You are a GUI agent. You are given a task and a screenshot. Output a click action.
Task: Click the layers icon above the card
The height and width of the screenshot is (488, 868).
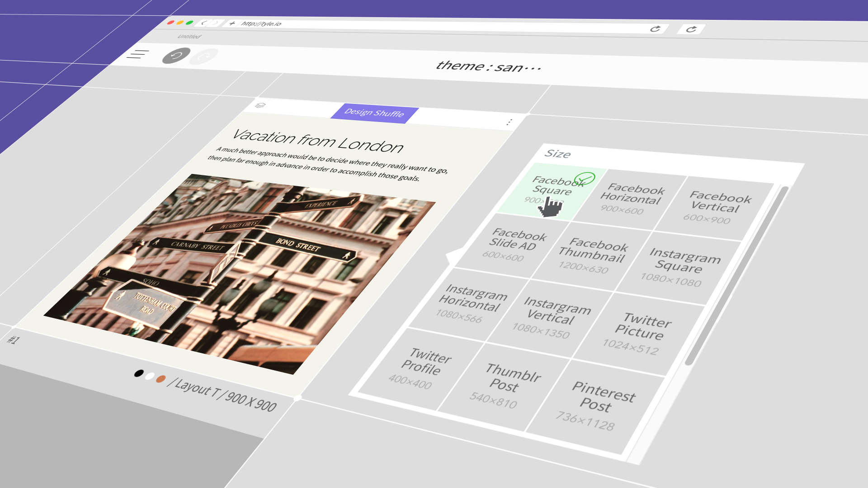point(260,105)
